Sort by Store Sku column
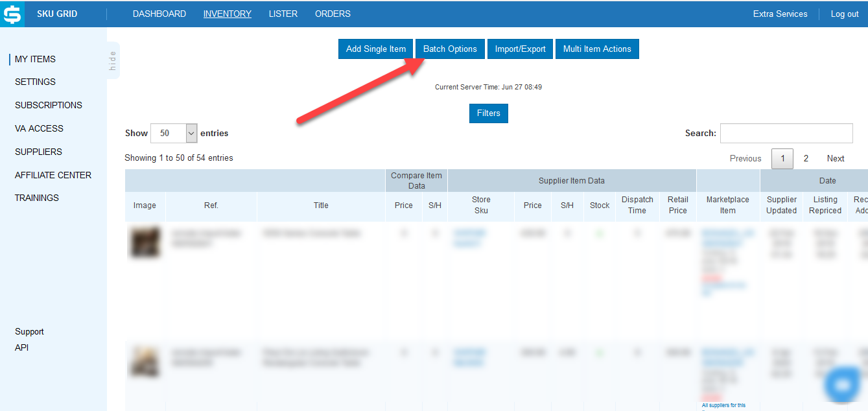The height and width of the screenshot is (411, 868). pos(481,205)
